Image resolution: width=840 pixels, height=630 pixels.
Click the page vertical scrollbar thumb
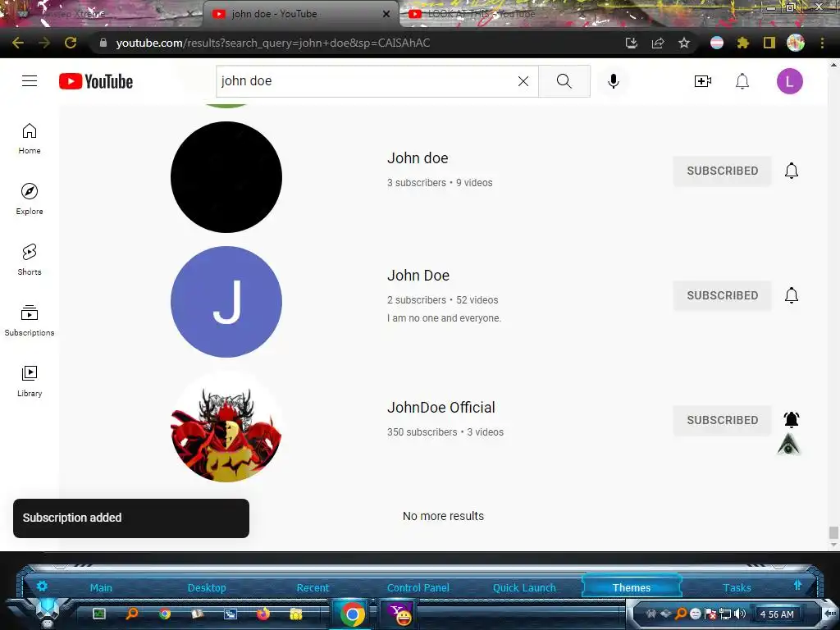click(833, 532)
